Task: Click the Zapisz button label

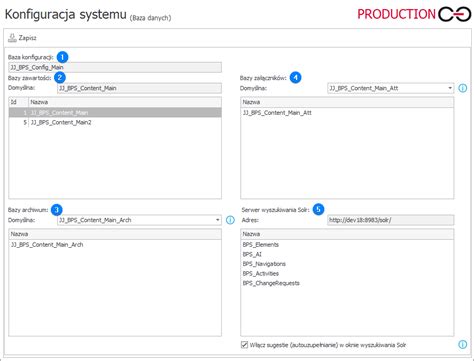Action: (27, 38)
